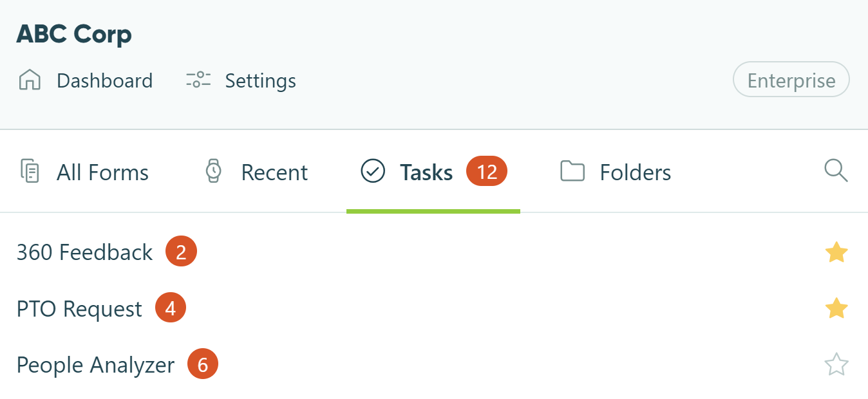Unfavorite 360 Feedback by clicking its star
Viewport: 868px width, 399px height.
[836, 252]
